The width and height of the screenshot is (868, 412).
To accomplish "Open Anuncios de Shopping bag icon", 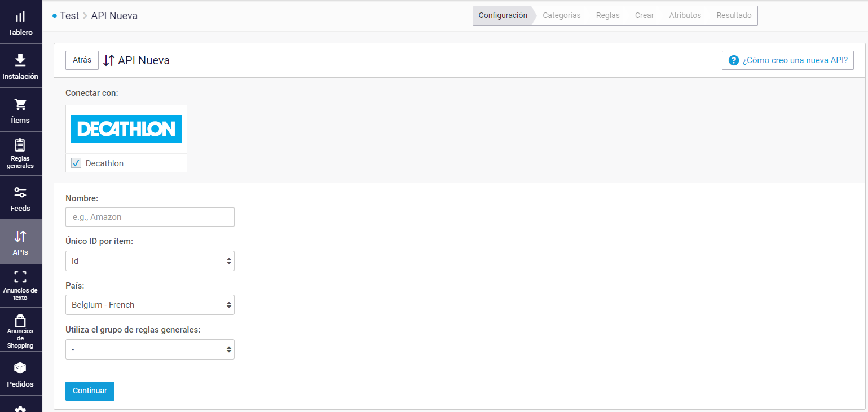I will pyautogui.click(x=20, y=321).
